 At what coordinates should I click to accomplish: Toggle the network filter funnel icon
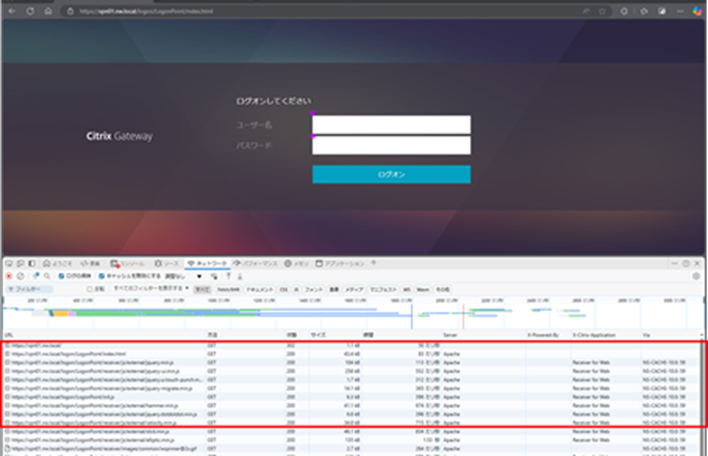[36, 276]
